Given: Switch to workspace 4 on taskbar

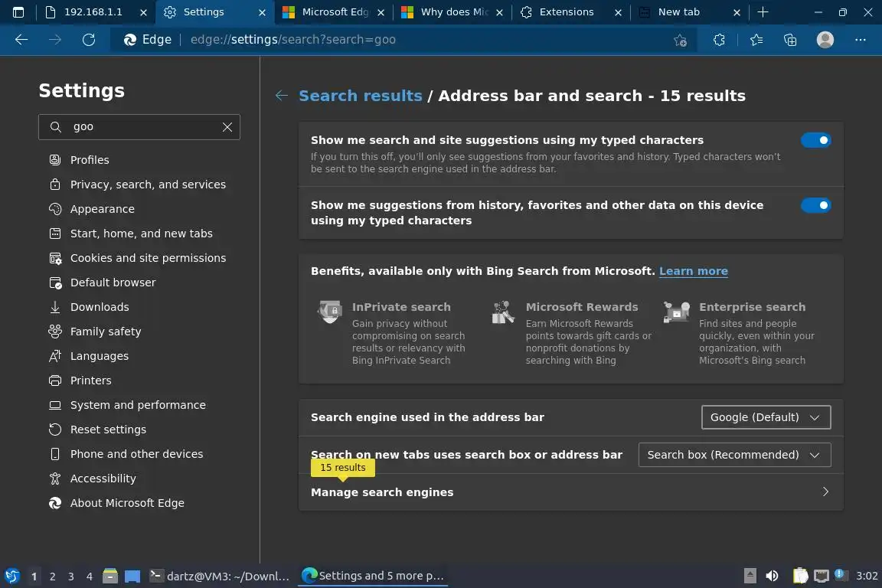Looking at the screenshot, I should coord(90,577).
